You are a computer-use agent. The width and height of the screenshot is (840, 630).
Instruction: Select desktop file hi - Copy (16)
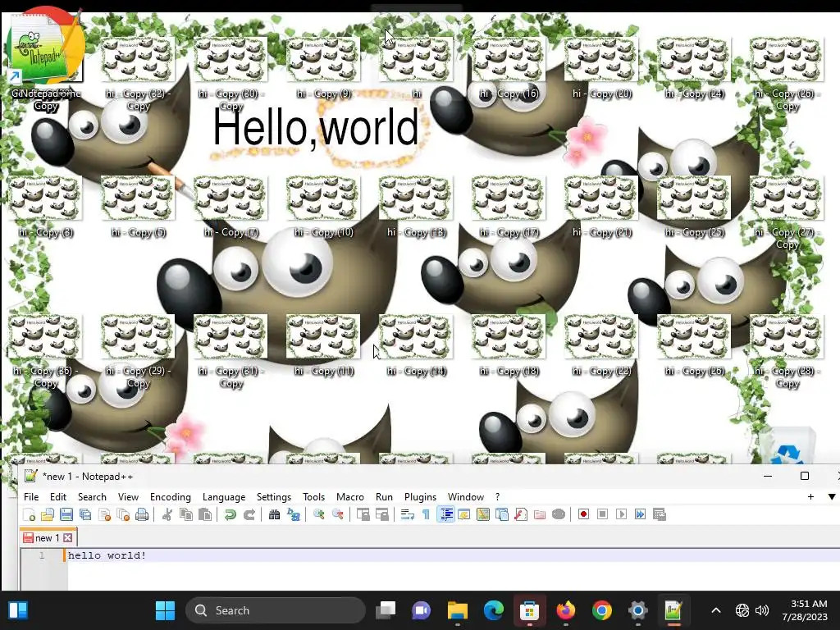(509, 69)
